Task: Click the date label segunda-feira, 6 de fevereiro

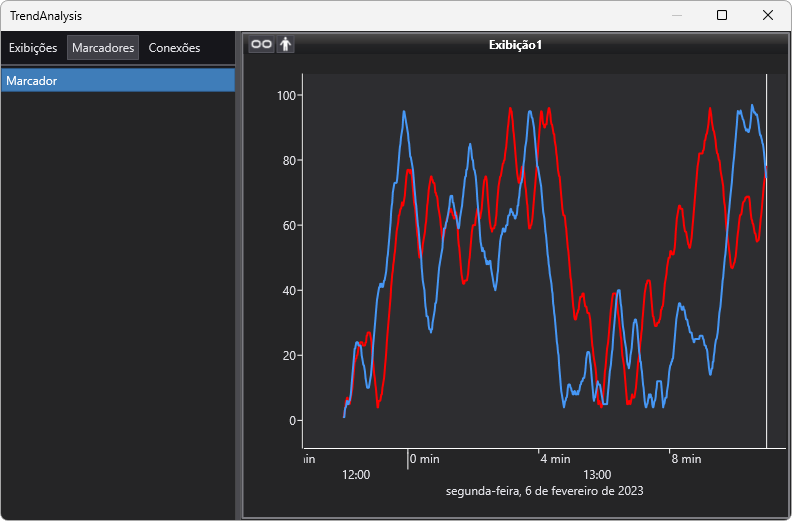Action: [544, 491]
